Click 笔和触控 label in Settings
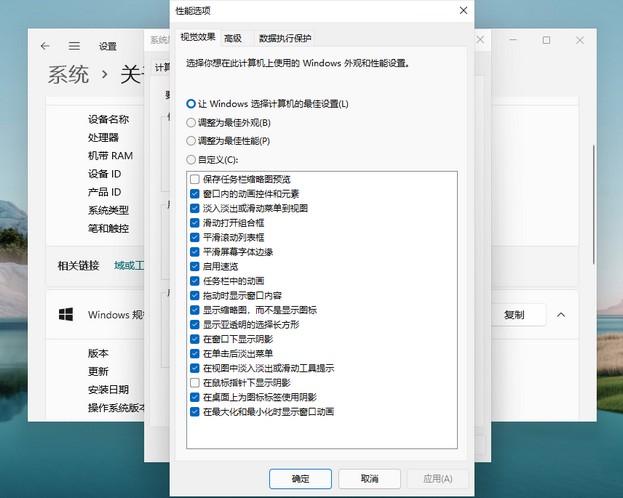The image size is (623, 498). [108, 229]
